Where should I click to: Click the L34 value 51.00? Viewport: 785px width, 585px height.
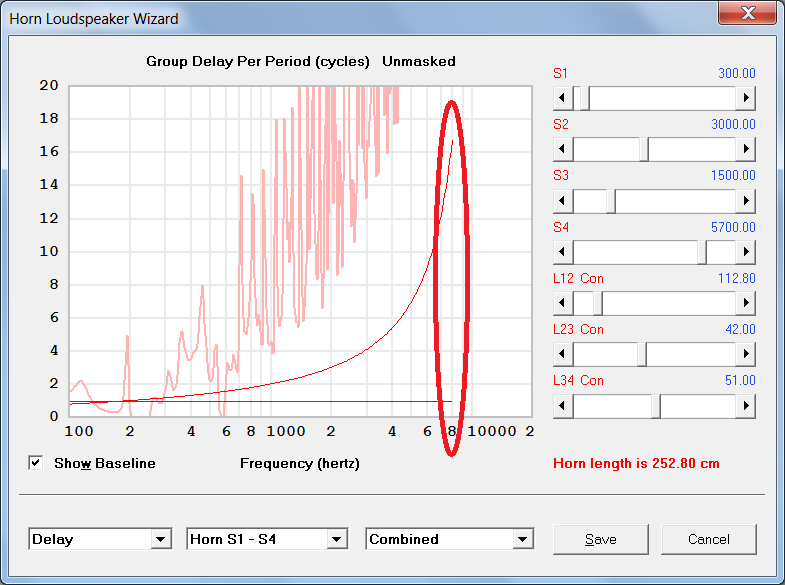(x=740, y=380)
